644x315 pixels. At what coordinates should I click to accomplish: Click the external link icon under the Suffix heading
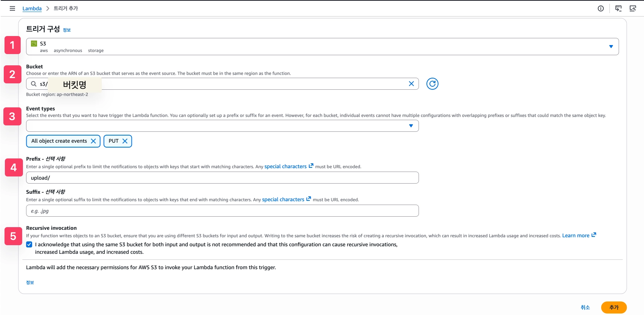click(308, 199)
